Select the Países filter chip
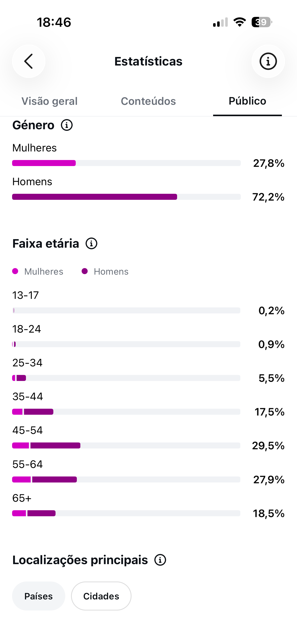 coord(39,596)
